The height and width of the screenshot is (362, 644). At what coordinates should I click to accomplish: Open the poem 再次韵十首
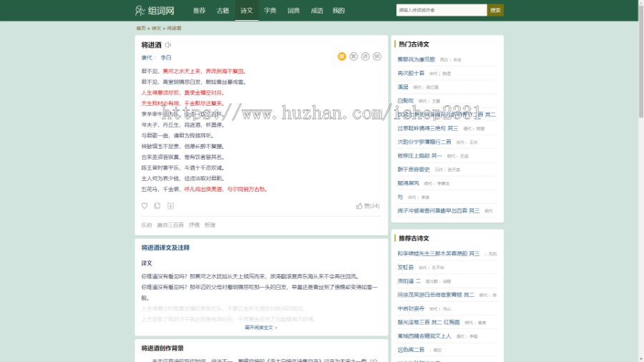[411, 73]
